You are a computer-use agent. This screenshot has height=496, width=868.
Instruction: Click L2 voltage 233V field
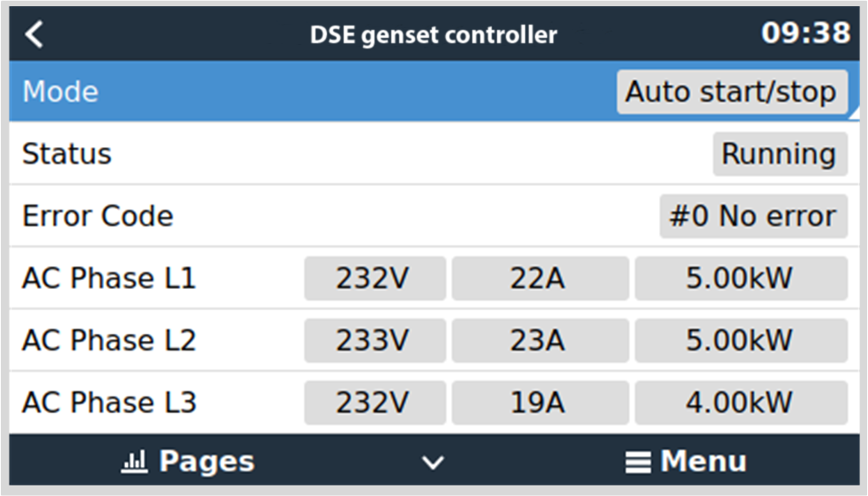373,340
